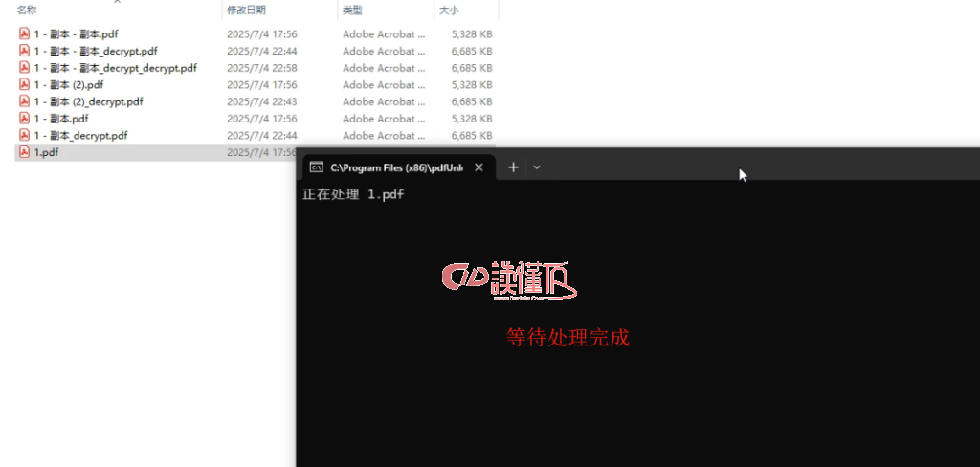Select file name 1 - 副本 - 副本.pdf
Screen dimensions: 980x467
point(77,33)
